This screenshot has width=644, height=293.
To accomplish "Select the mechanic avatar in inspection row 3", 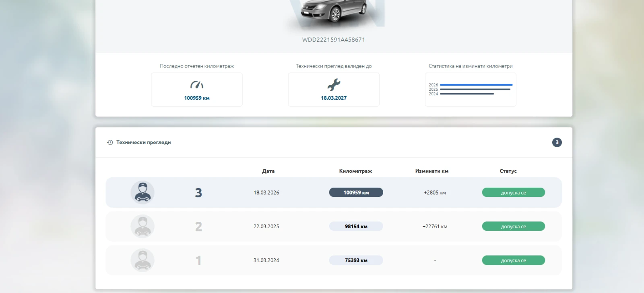I will tap(142, 193).
